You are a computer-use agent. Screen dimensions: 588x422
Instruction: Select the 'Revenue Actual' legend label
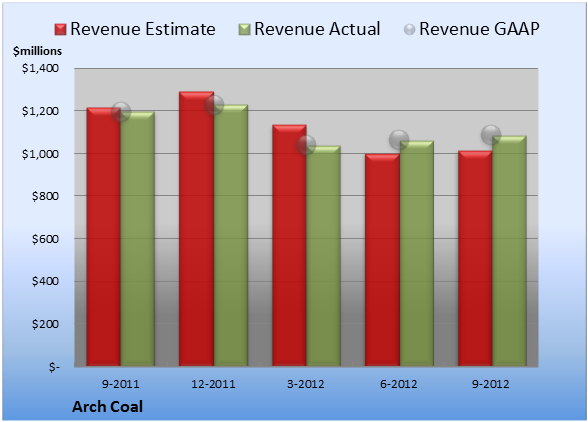click(x=317, y=29)
